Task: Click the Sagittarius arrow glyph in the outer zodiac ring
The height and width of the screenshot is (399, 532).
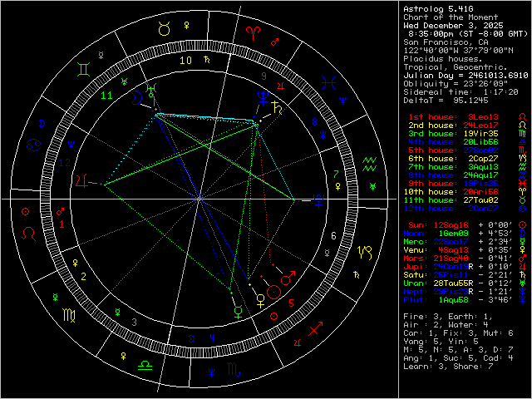Action: pos(316,329)
